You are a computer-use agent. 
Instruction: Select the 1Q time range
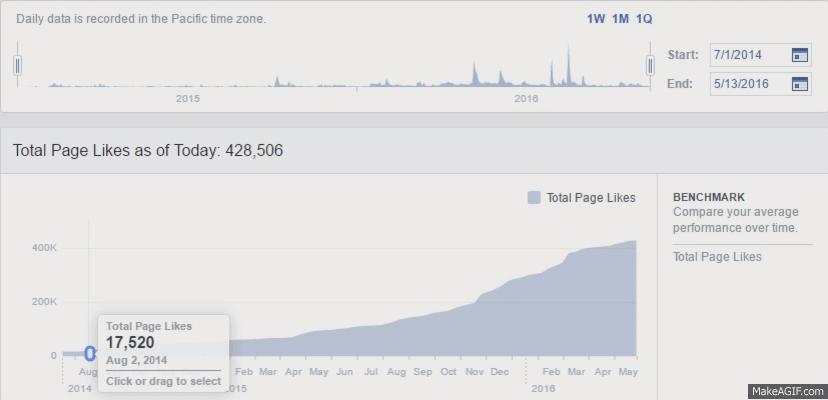tap(644, 19)
